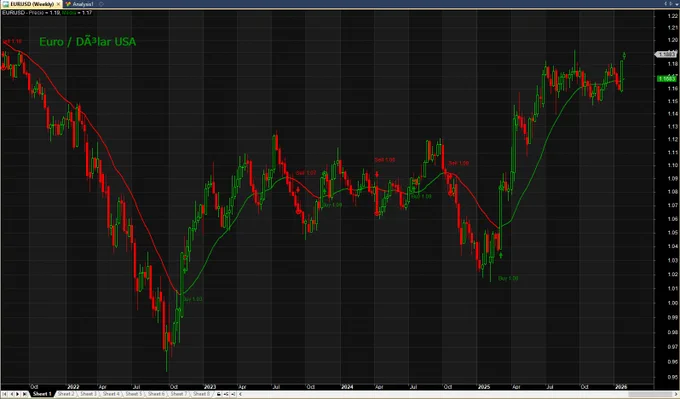Select the Sheet 6 tab
Screen dimensions: 680x399
click(156, 394)
